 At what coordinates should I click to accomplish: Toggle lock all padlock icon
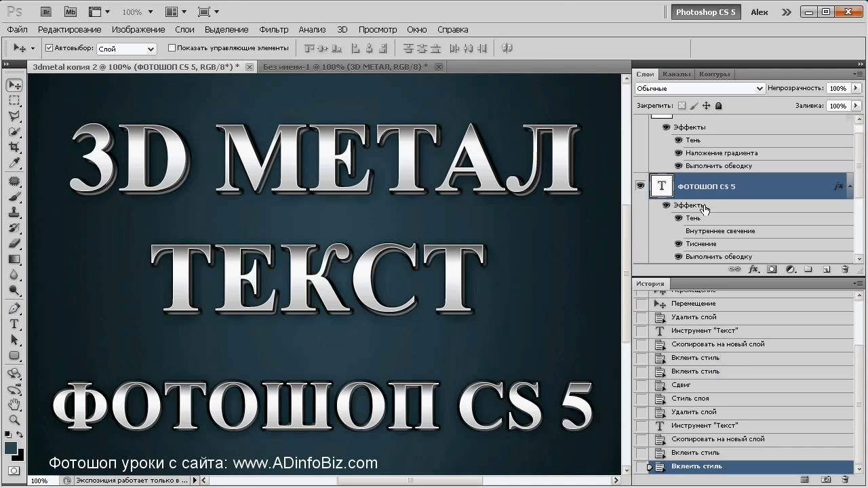tap(718, 106)
